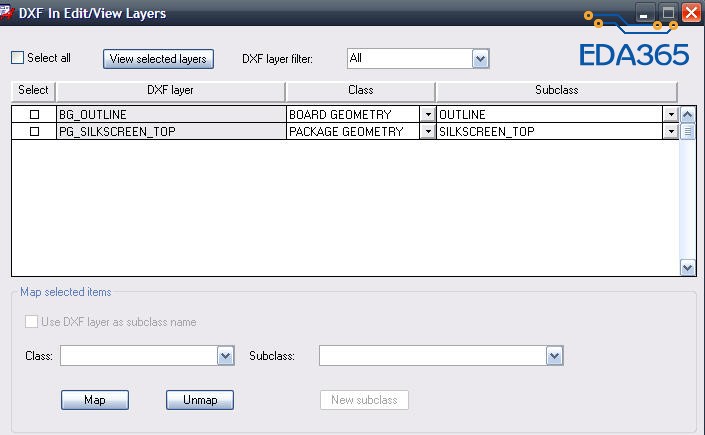Open the DXF layer filter dropdown
Screen dimensions: 705x435
480,58
